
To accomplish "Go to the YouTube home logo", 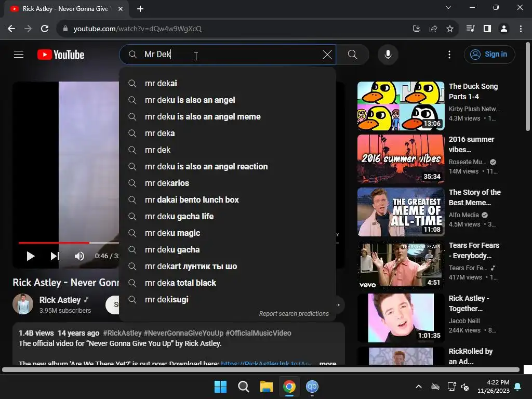I will tap(61, 55).
